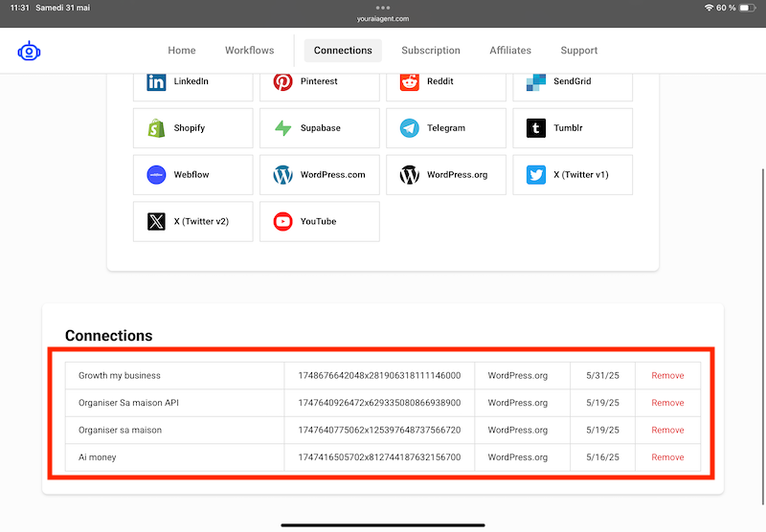The width and height of the screenshot is (766, 532).
Task: Click WordPress.org type in Growth my business row
Action: (x=518, y=376)
